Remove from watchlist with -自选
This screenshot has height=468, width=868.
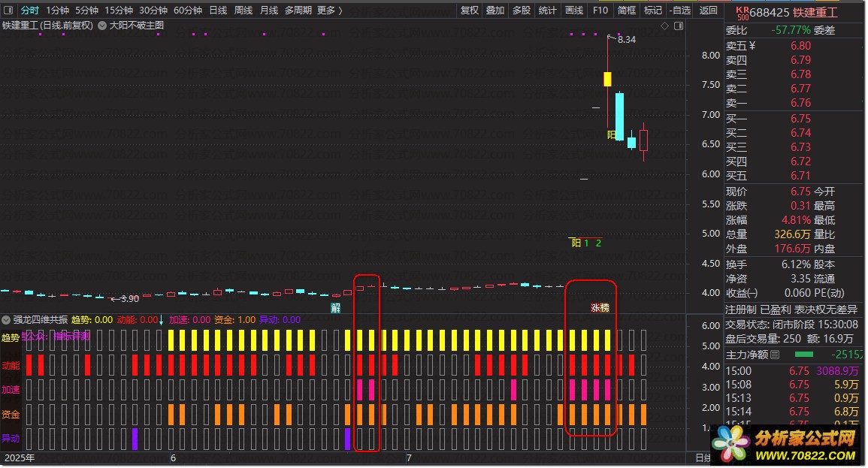click(680, 10)
